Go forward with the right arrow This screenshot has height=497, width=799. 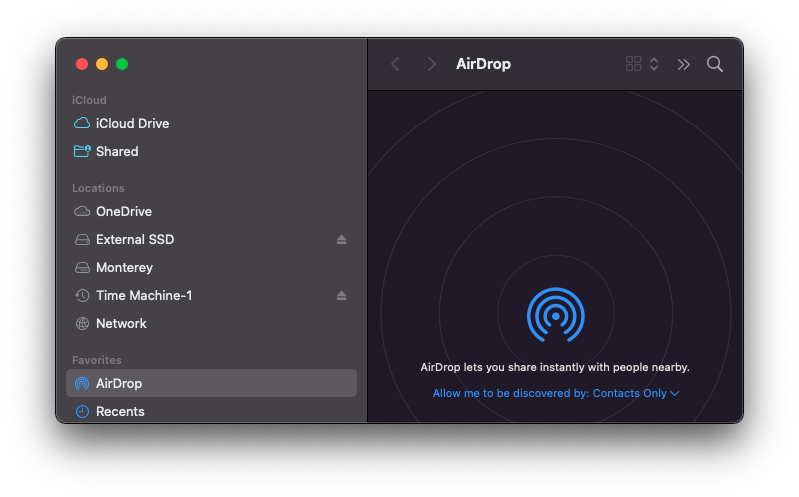[432, 64]
